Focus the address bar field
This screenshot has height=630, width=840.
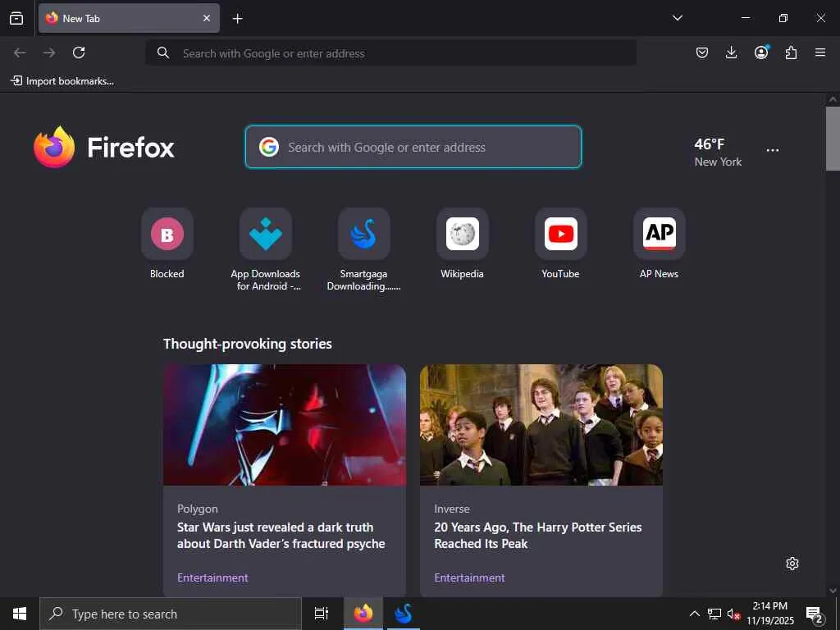tap(391, 53)
